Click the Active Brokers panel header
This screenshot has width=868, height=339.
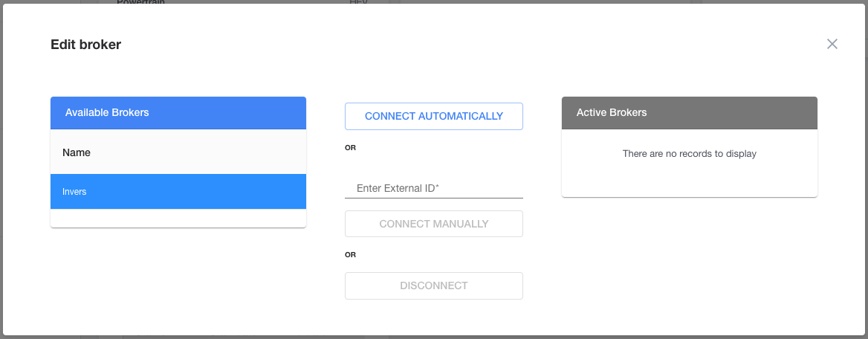pos(689,113)
